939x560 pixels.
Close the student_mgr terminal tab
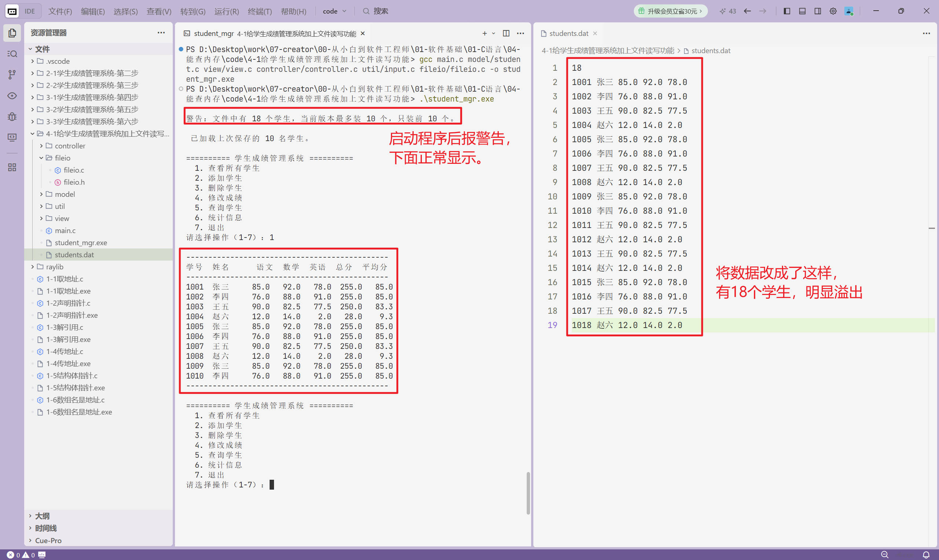click(x=363, y=33)
